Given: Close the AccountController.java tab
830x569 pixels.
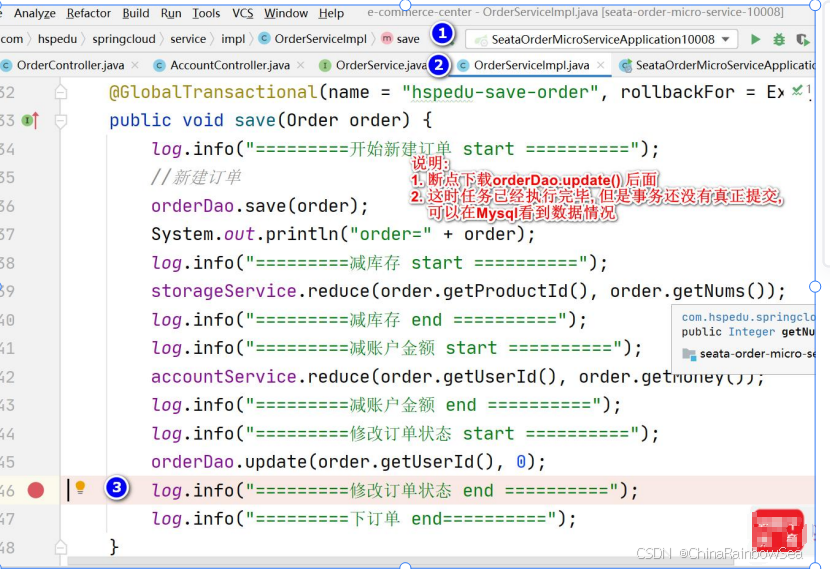Looking at the screenshot, I should (x=301, y=65).
